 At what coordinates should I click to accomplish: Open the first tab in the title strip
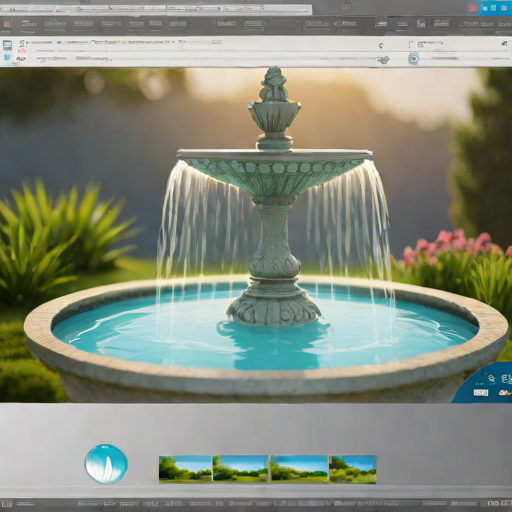(x=37, y=9)
